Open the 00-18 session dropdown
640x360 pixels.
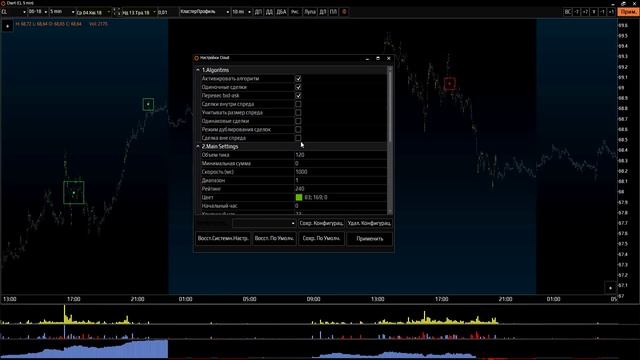click(x=38, y=12)
